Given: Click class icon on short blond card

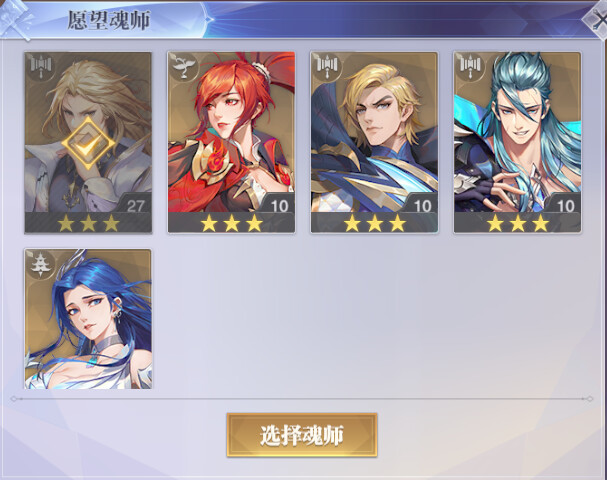Looking at the screenshot, I should 326,67.
